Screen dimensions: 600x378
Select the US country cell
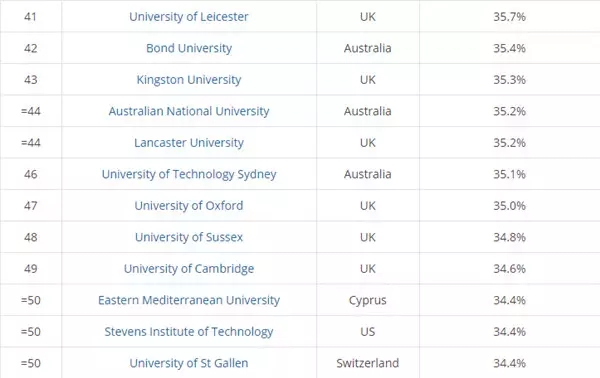(x=368, y=332)
